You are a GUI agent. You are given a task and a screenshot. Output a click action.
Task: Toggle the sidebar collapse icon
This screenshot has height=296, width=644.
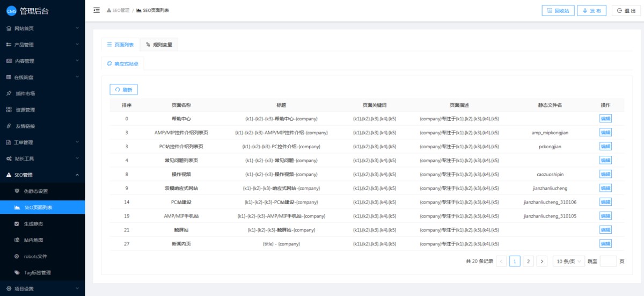click(x=97, y=10)
